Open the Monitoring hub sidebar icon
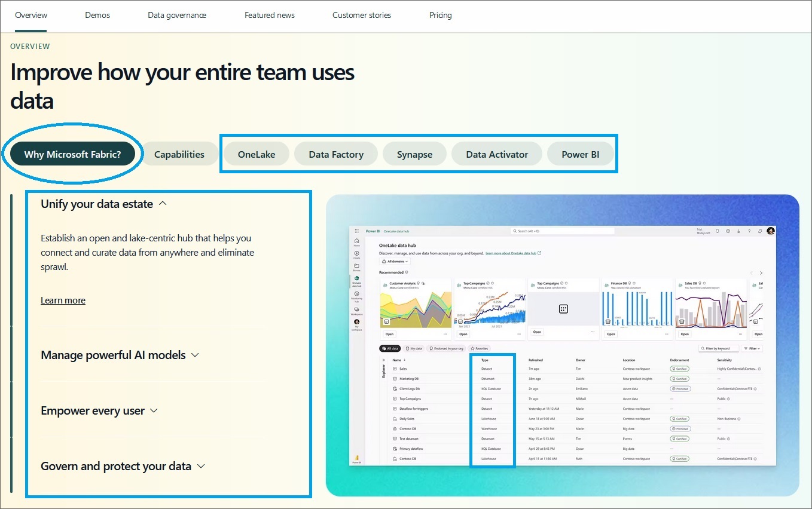The image size is (812, 509). point(356,295)
